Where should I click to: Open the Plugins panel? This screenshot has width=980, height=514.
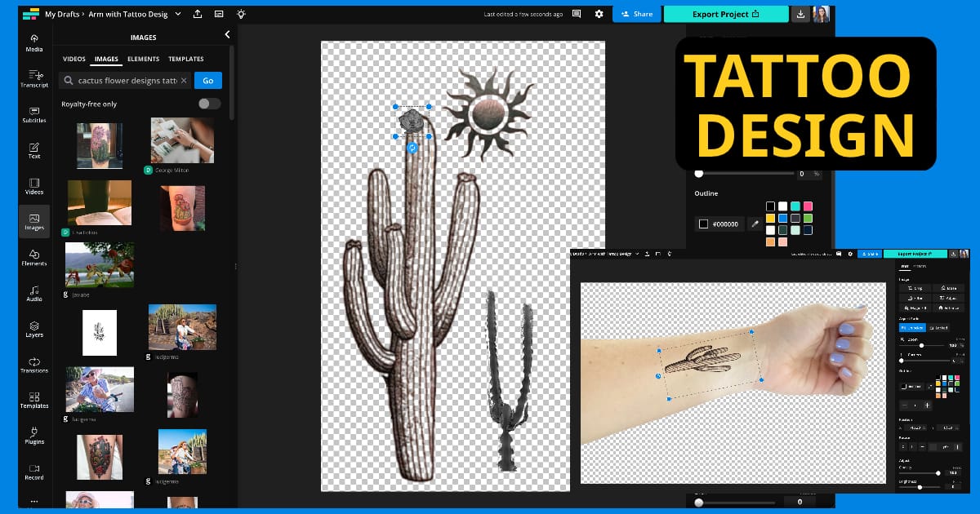coord(34,436)
